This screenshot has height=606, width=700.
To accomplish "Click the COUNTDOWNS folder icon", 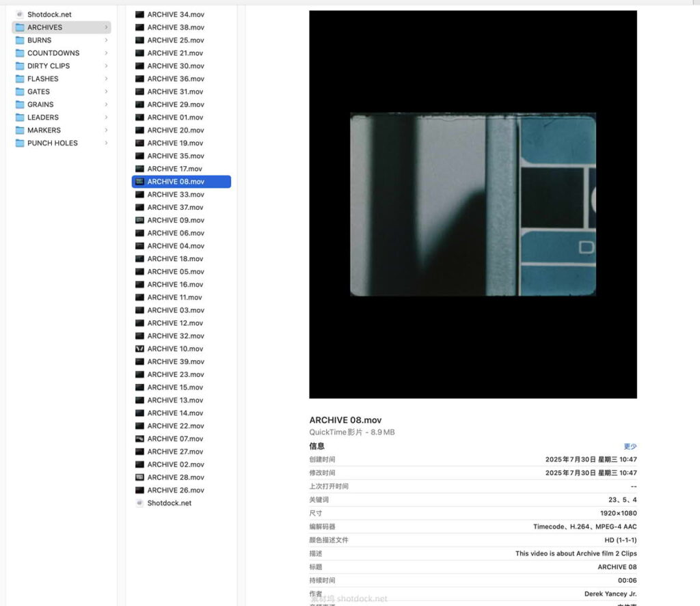I will pyautogui.click(x=20, y=53).
